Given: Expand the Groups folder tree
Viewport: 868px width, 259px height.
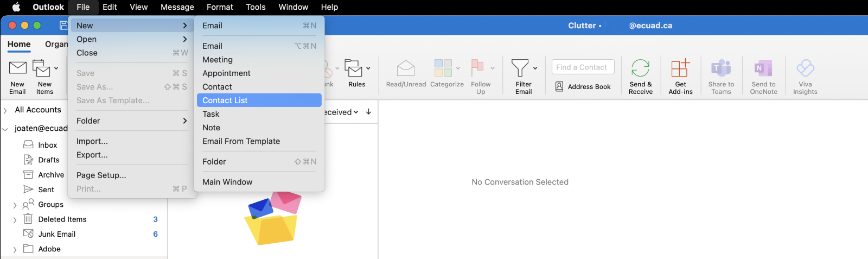Looking at the screenshot, I should coord(15,205).
